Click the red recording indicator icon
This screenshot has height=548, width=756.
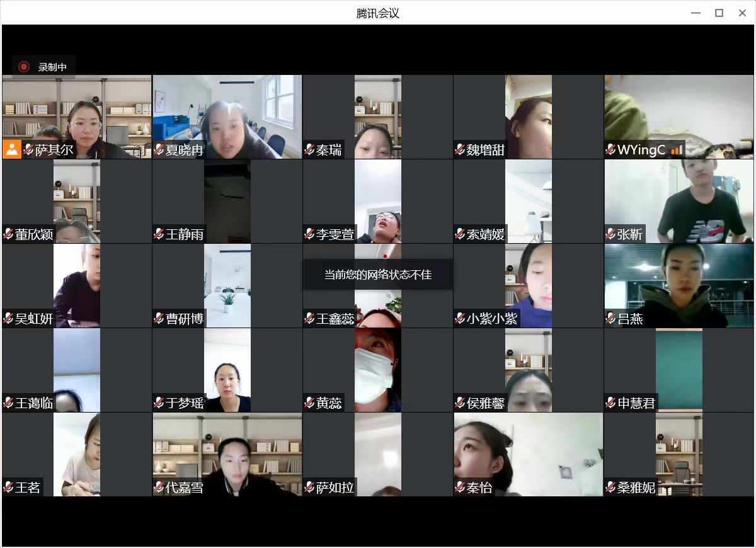click(x=24, y=67)
